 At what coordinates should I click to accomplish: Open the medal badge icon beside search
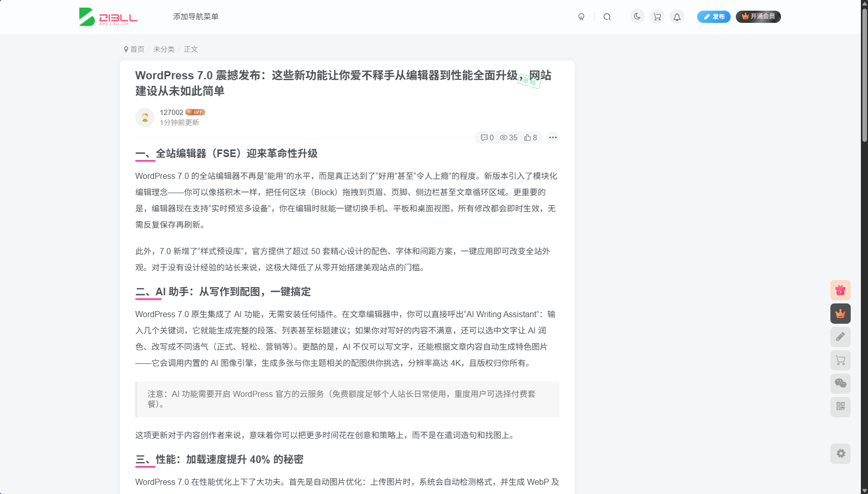(581, 17)
